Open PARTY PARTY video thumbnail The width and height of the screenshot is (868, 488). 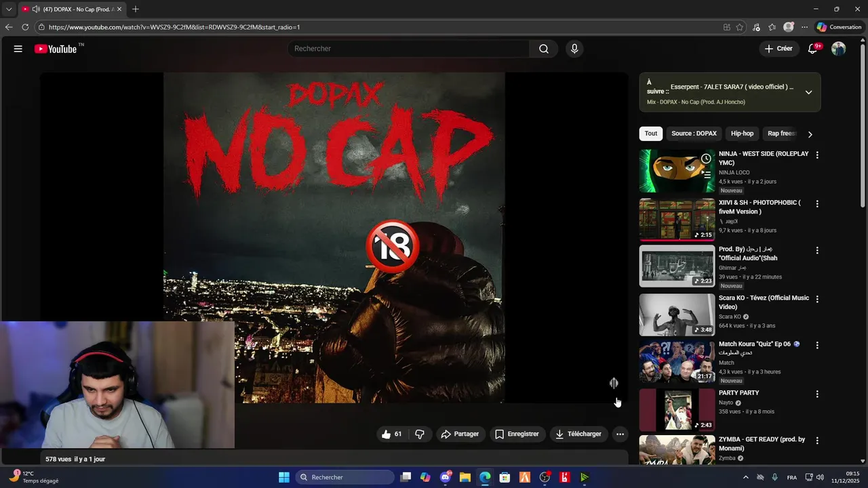677,409
